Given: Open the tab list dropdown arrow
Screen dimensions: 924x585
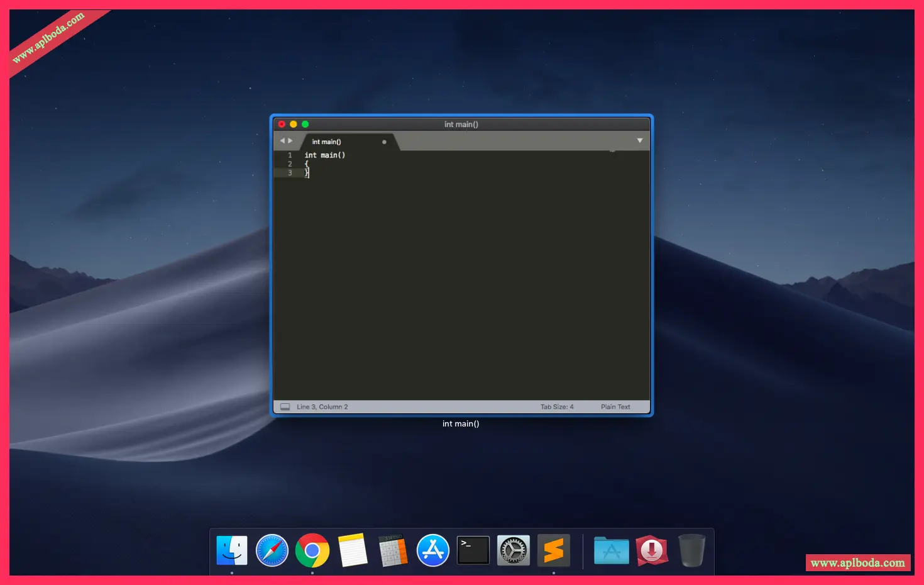Looking at the screenshot, I should pos(639,141).
